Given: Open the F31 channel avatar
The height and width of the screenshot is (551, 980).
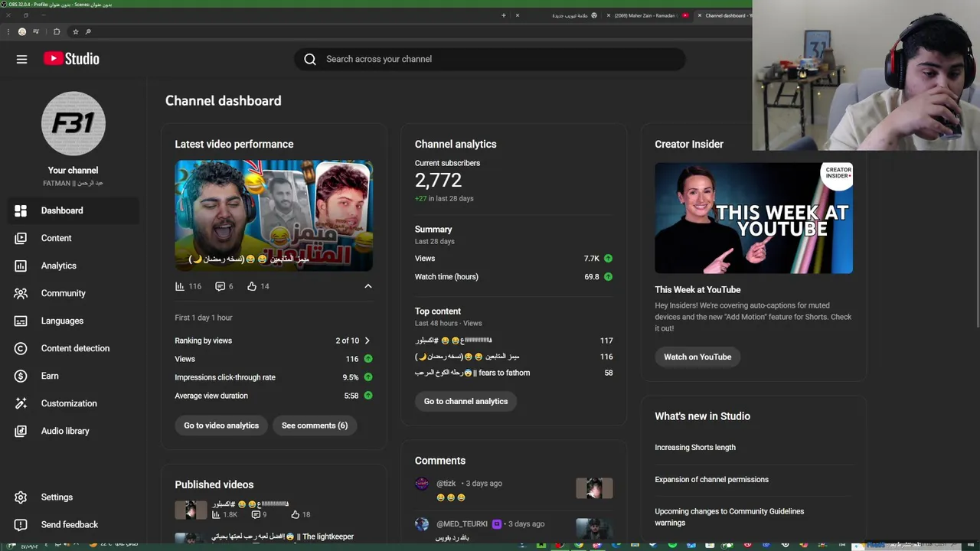Looking at the screenshot, I should [x=73, y=123].
